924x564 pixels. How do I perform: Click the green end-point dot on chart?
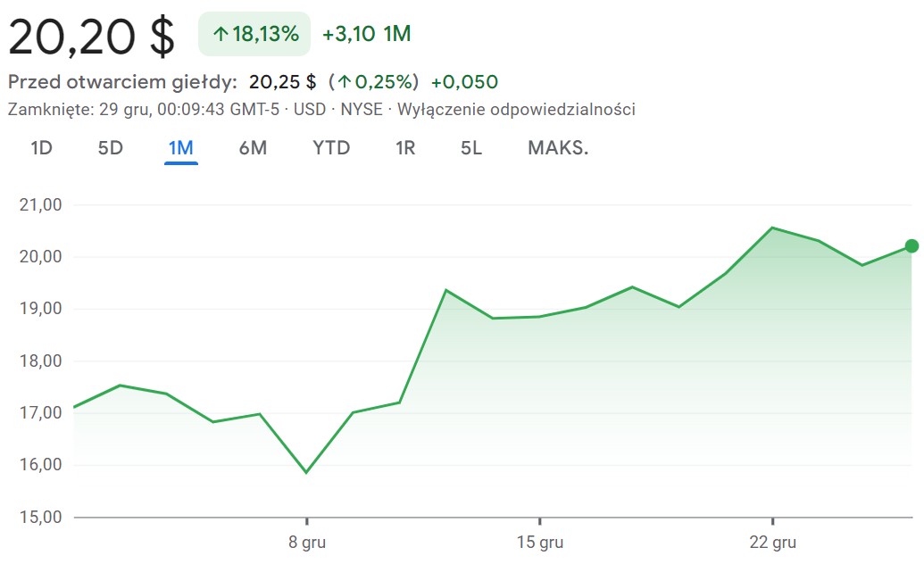tap(912, 246)
